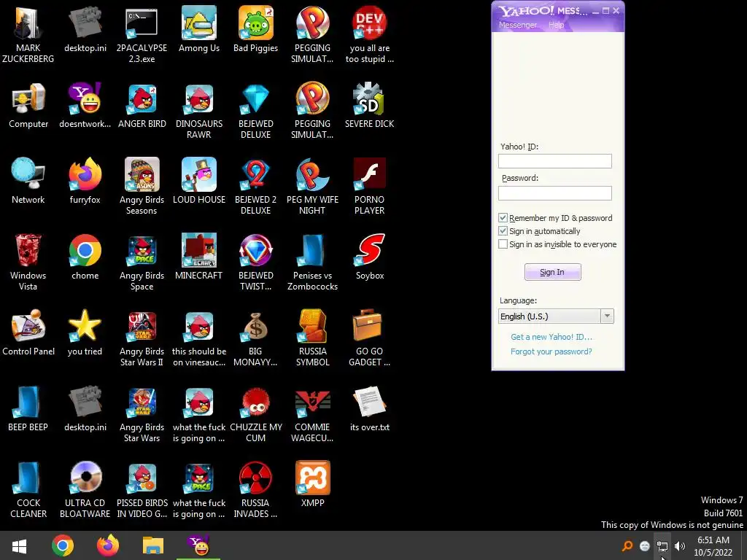Focus the Yahoo! ID input field

(x=555, y=161)
